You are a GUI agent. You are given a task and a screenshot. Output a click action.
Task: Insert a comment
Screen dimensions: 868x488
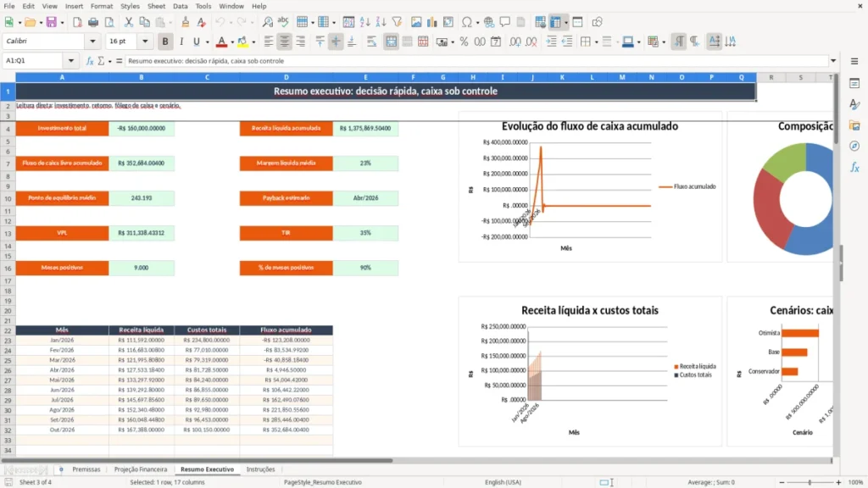point(505,22)
